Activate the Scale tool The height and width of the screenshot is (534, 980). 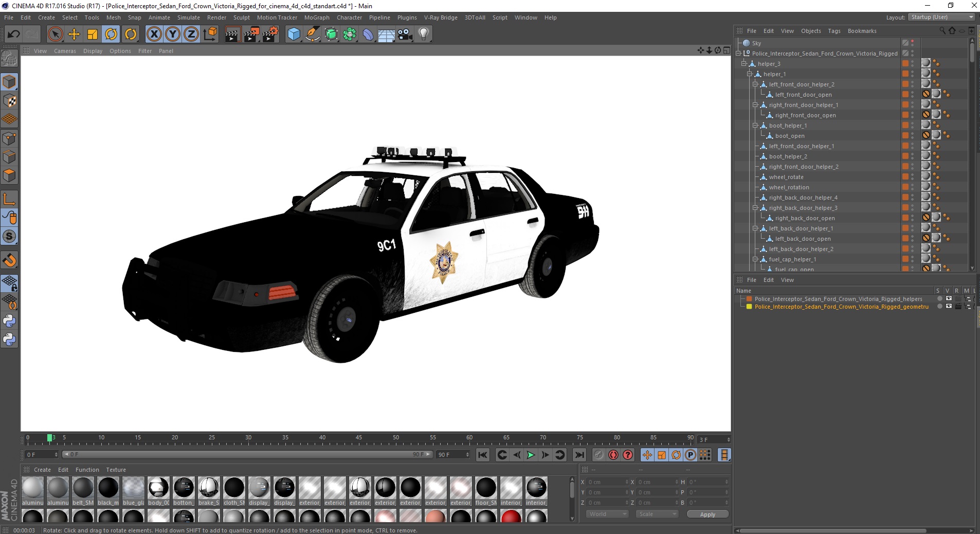point(93,34)
